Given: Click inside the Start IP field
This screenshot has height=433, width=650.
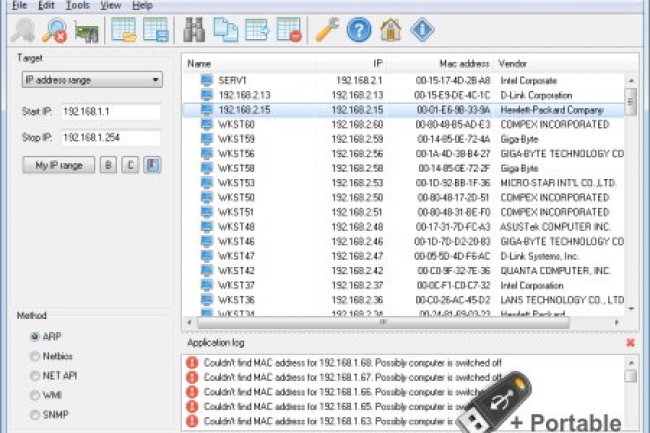Looking at the screenshot, I should (x=109, y=112).
